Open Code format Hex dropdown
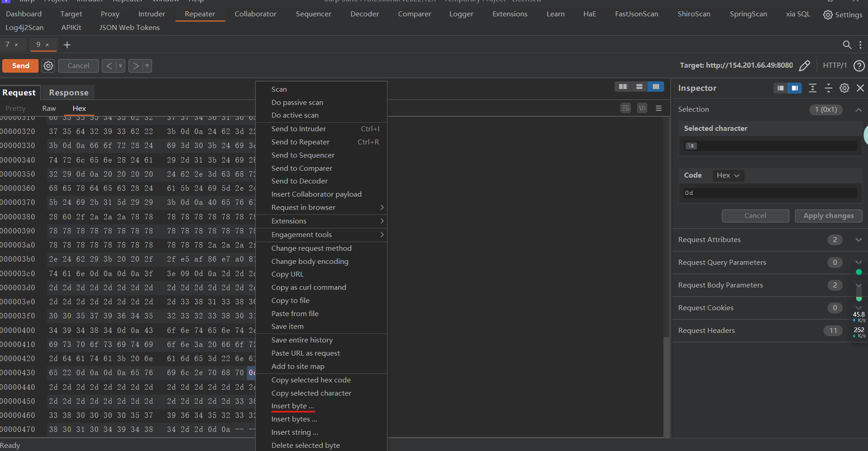Image resolution: width=868 pixels, height=451 pixels. point(728,175)
